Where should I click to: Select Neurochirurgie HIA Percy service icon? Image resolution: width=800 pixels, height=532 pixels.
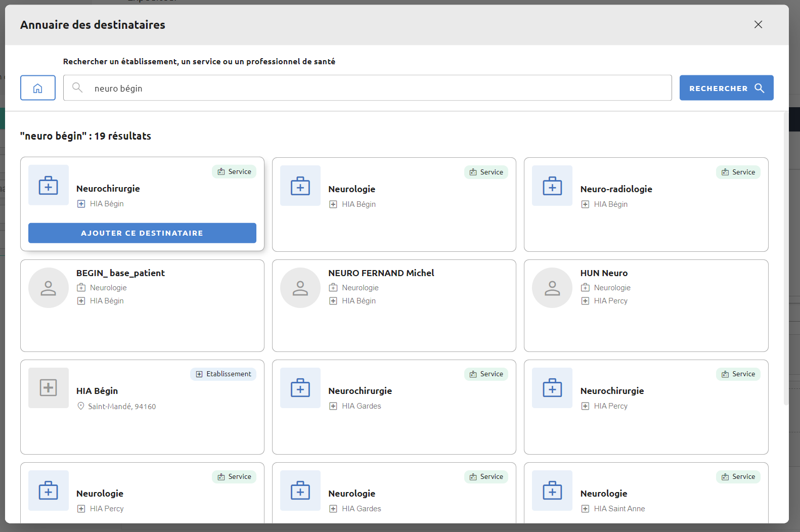point(552,388)
